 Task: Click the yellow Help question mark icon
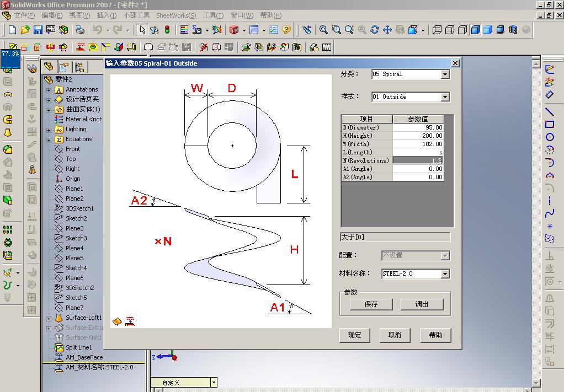[x=286, y=30]
